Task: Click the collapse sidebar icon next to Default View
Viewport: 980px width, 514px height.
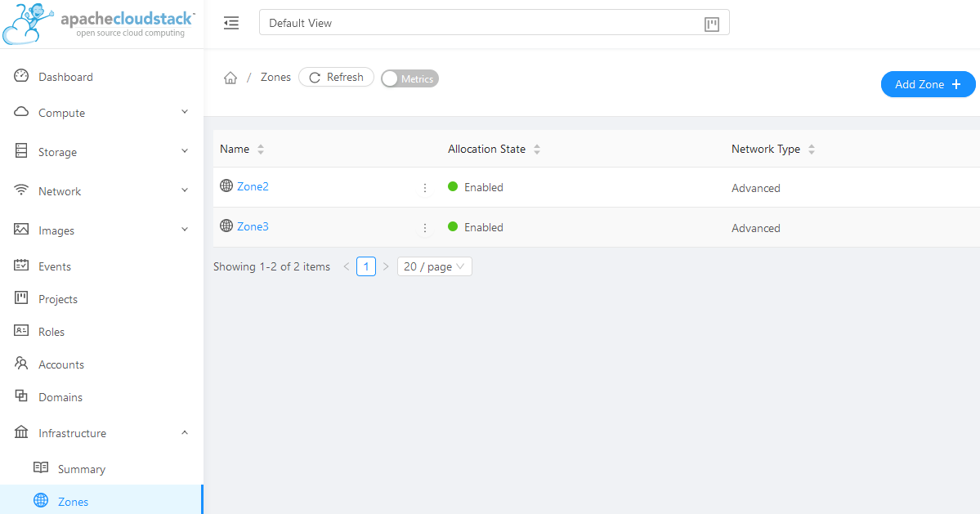Action: pos(231,22)
